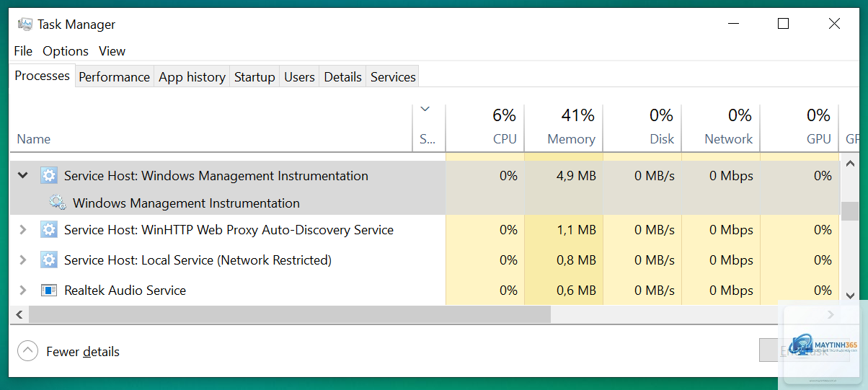Image resolution: width=868 pixels, height=390 pixels.
Task: Select the Windows Management Instrumentation child service row
Action: 425,203
